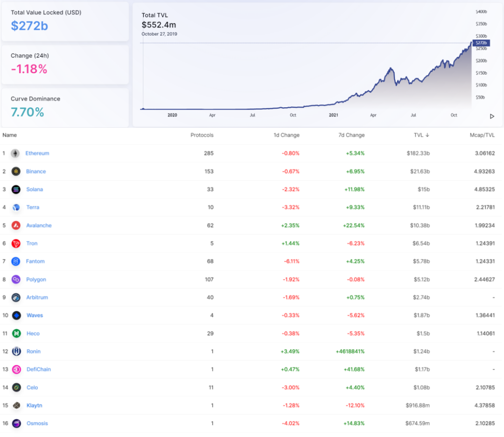Sort table by 7d Change column
This screenshot has height=437, width=504.
(351, 135)
